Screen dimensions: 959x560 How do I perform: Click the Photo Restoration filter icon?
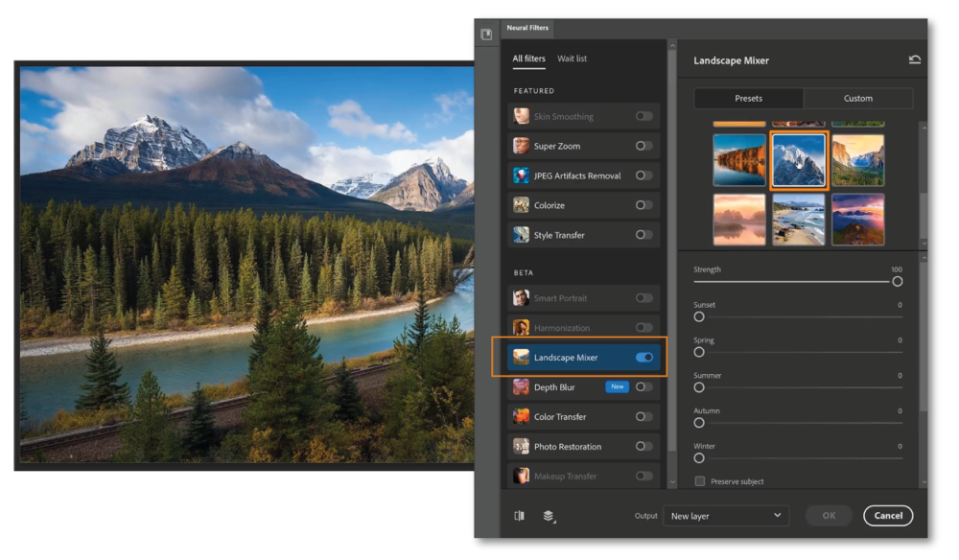[x=521, y=446]
